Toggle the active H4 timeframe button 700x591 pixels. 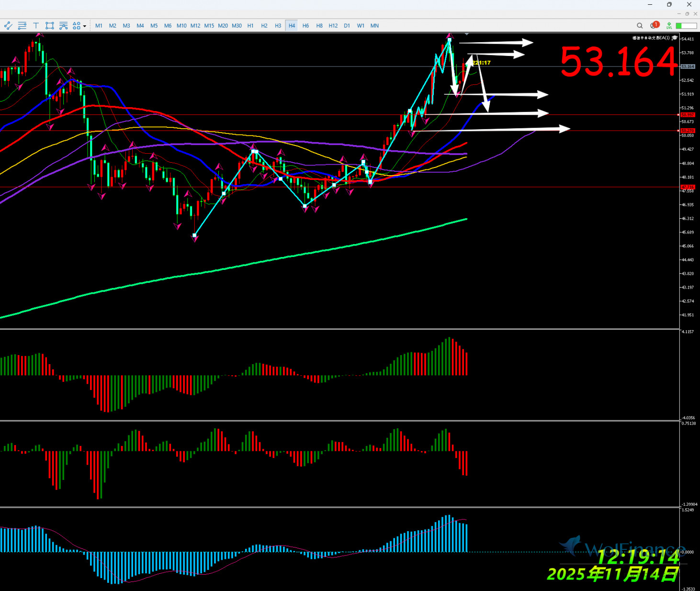pyautogui.click(x=292, y=26)
